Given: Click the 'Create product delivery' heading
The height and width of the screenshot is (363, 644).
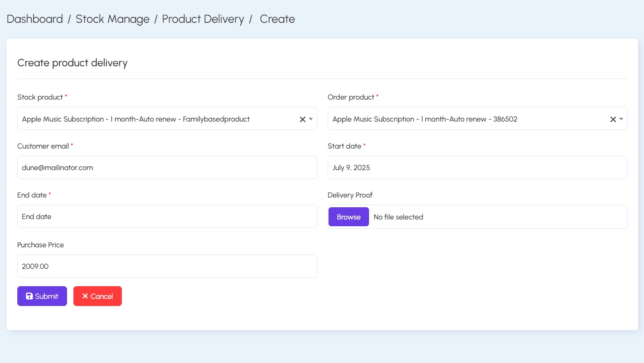Looking at the screenshot, I should (72, 63).
